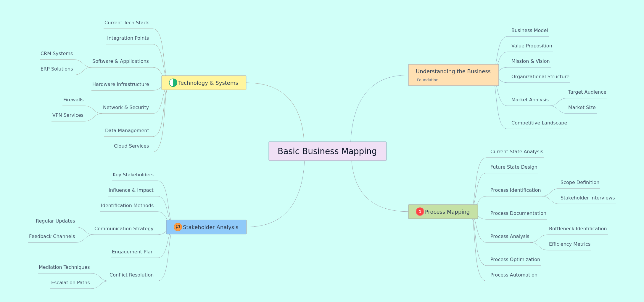Select the Understanding the Business node

coord(453,75)
